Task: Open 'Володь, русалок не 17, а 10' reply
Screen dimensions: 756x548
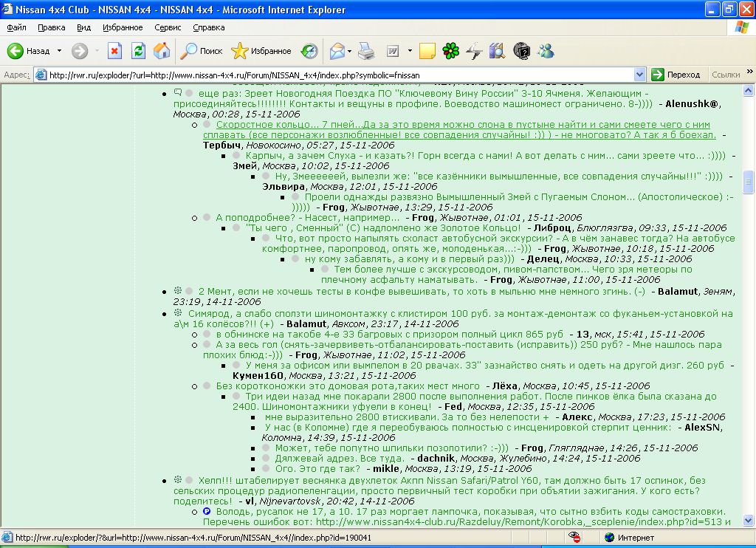Action: (467, 517)
